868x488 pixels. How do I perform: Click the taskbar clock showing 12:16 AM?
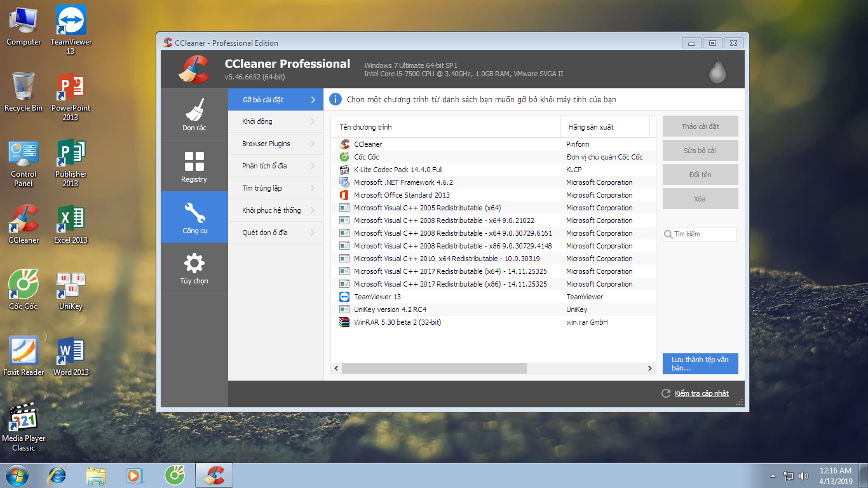(836, 475)
